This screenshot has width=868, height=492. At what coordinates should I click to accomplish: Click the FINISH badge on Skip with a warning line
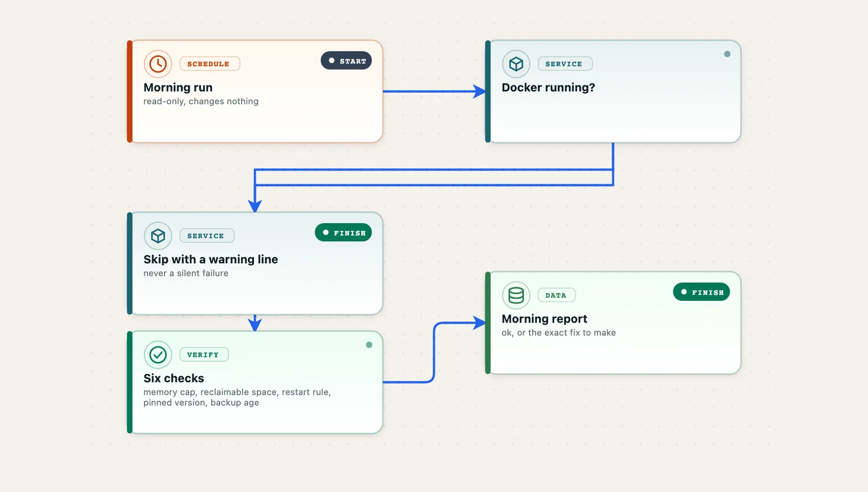tap(343, 232)
